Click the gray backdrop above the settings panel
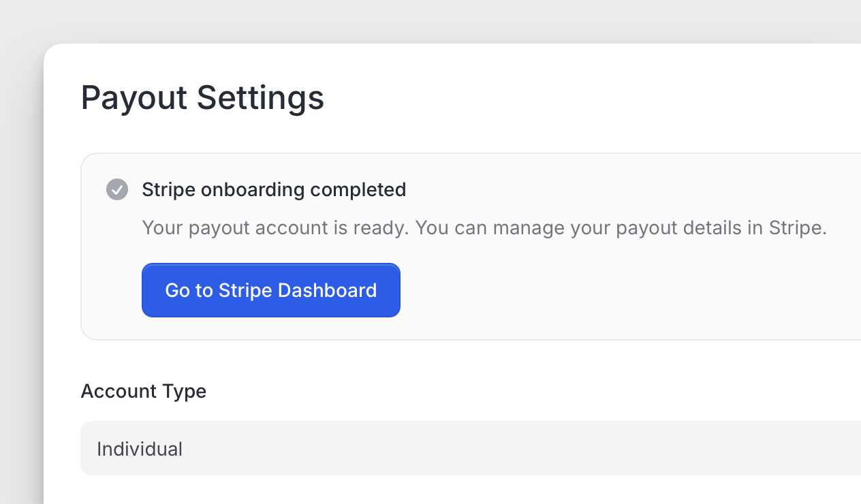 (409, 20)
